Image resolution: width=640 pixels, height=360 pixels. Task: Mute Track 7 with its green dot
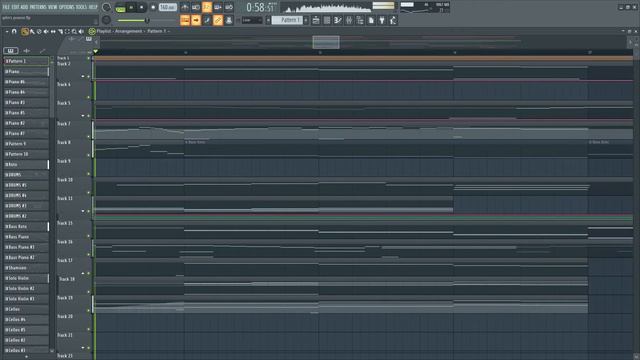coord(89,136)
